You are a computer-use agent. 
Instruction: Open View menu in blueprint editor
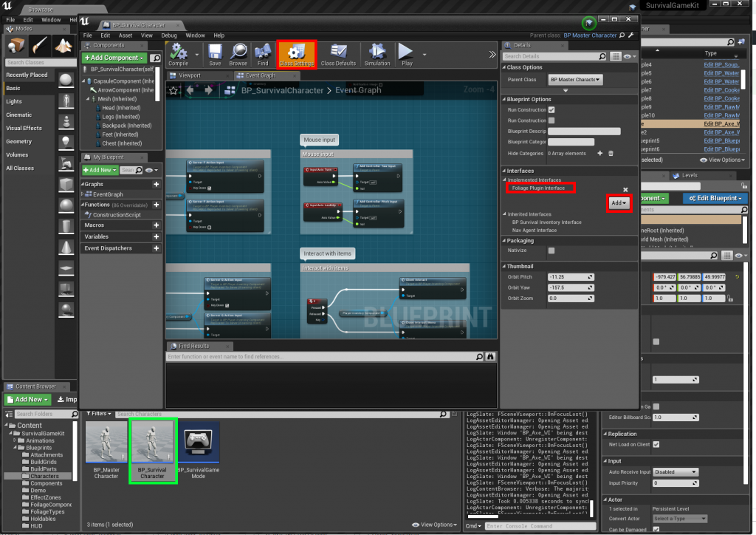point(147,35)
